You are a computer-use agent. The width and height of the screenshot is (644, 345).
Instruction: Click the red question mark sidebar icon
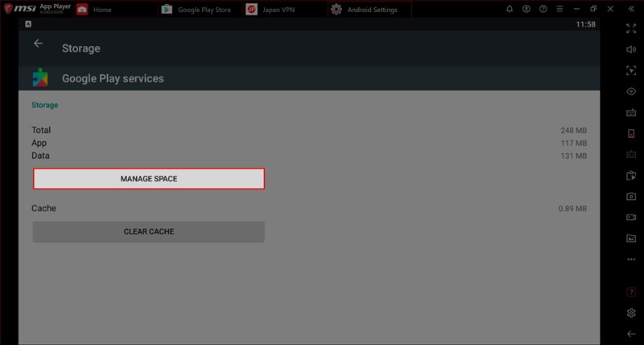(631, 292)
